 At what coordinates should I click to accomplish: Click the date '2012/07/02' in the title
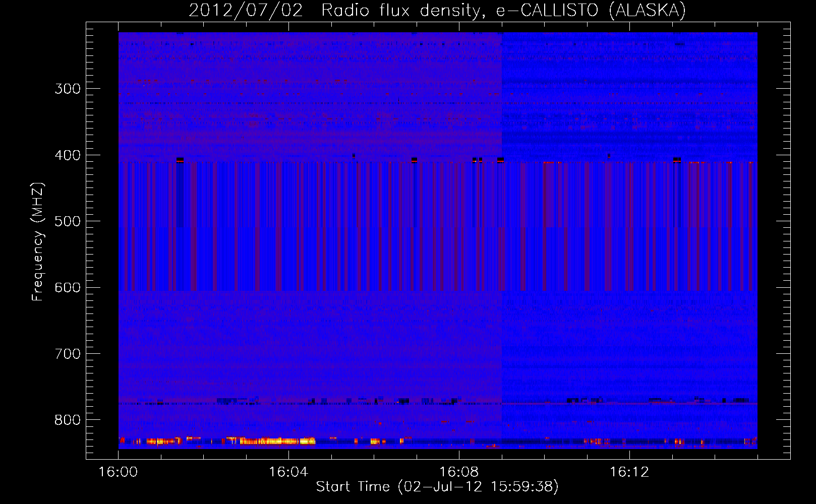[x=246, y=10]
